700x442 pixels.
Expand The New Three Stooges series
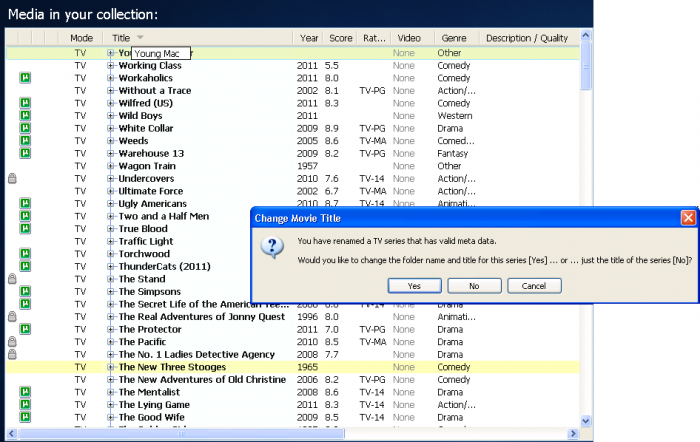[x=110, y=367]
